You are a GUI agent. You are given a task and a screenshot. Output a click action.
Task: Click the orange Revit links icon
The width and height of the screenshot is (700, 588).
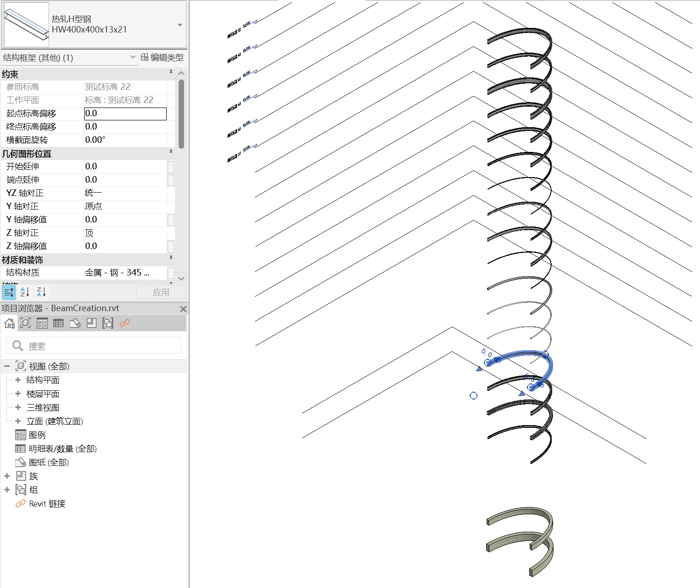[125, 324]
